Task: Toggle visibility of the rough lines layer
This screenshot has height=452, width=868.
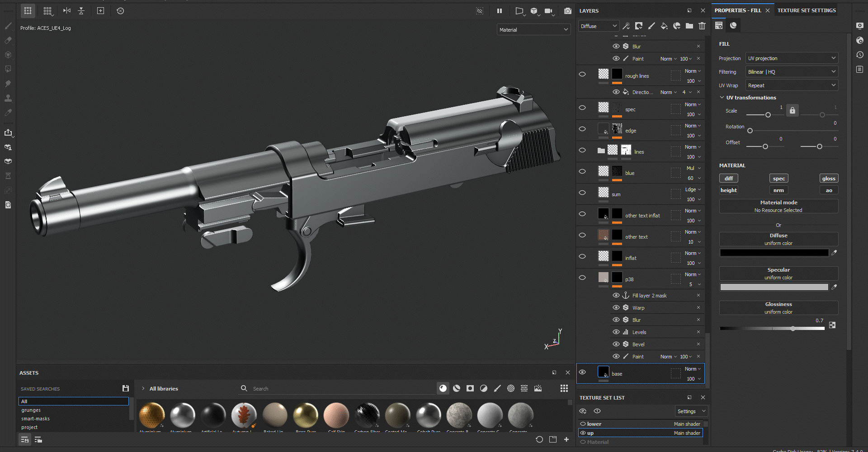Action: click(x=582, y=74)
